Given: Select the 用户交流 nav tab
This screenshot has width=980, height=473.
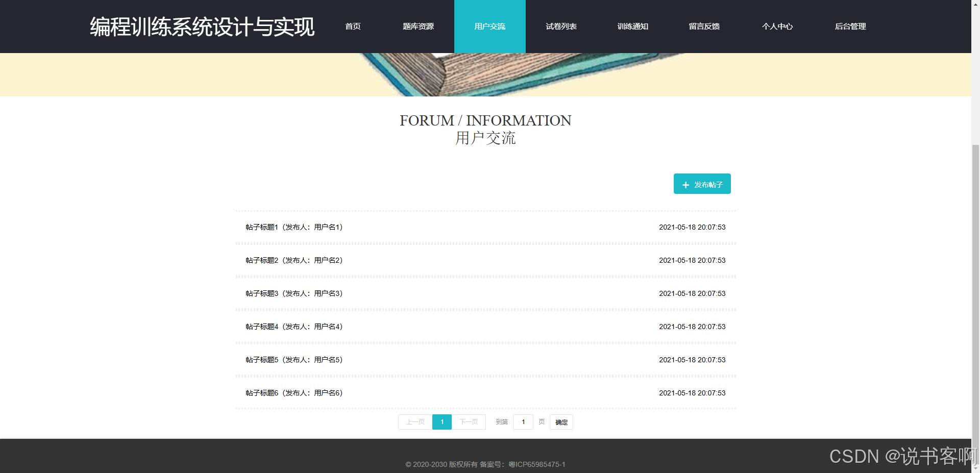Looking at the screenshot, I should point(490,27).
